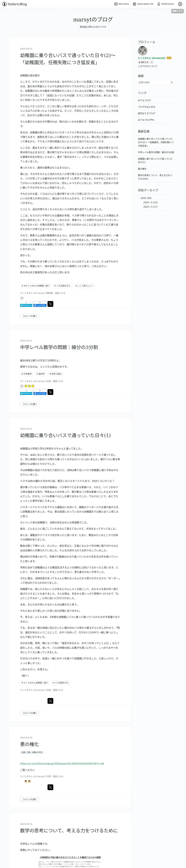Open sidebar link 幼稚園に乗り合いバスで通っていた日々(1)
This screenshot has width=186, height=868.
[155, 160]
